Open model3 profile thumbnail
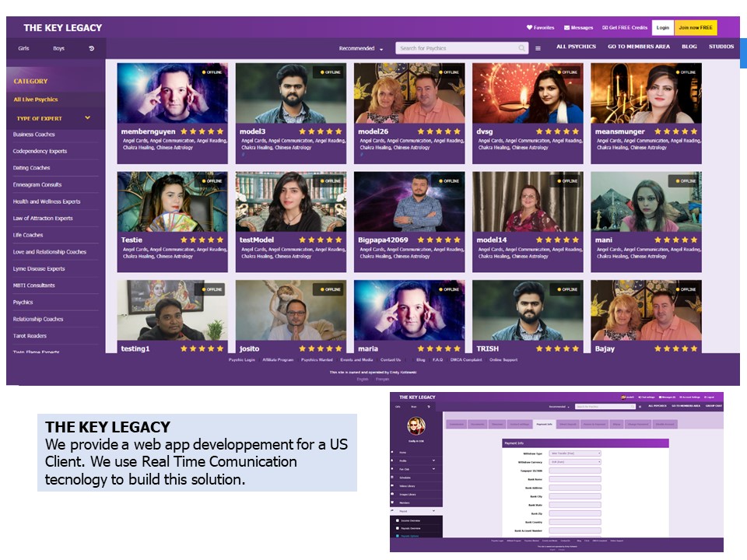Screen dimensions: 747x560 290,93
